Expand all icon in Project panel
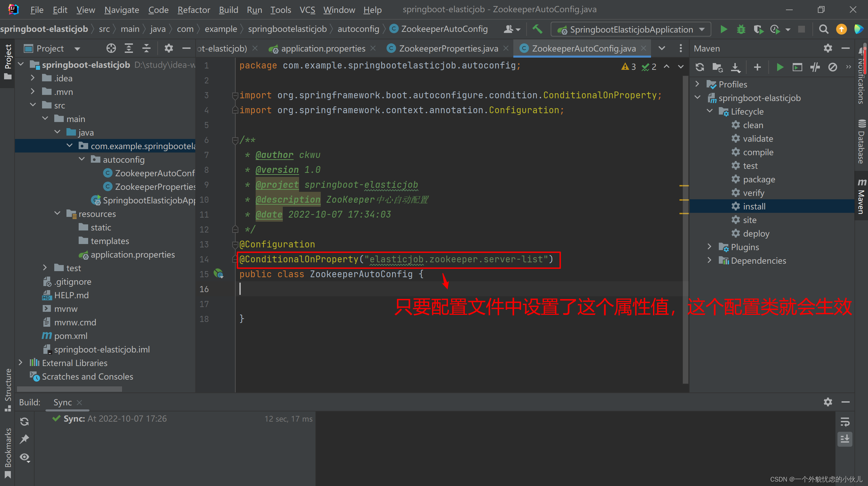Screen dimensions: 868x486 (129, 48)
